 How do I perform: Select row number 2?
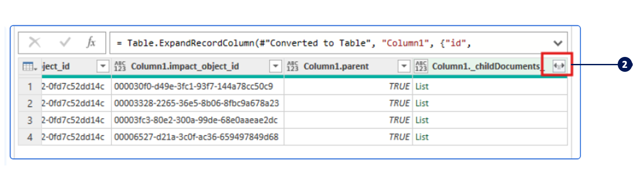point(30,103)
